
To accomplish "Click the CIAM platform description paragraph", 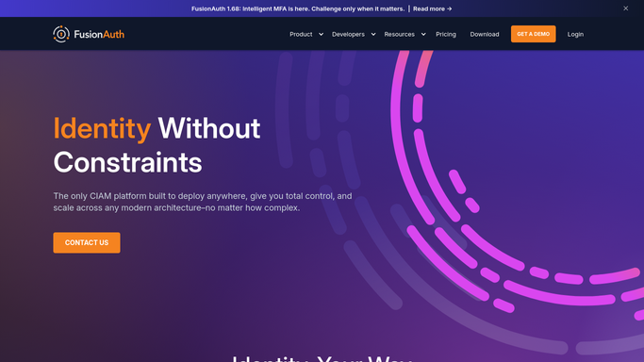I will pyautogui.click(x=203, y=202).
